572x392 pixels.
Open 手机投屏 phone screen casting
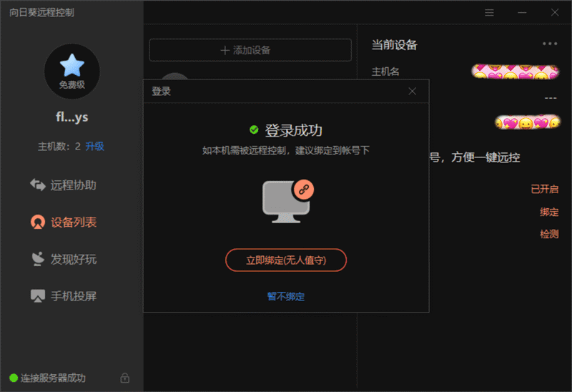(x=63, y=295)
